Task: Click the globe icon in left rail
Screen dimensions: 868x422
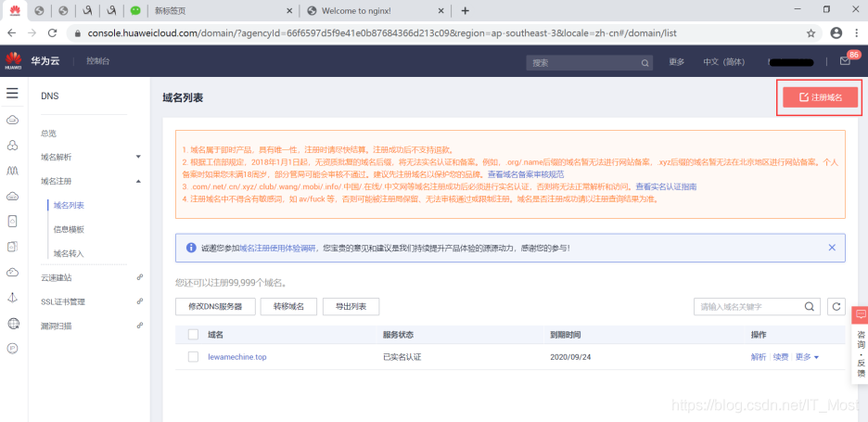Action: (x=12, y=323)
